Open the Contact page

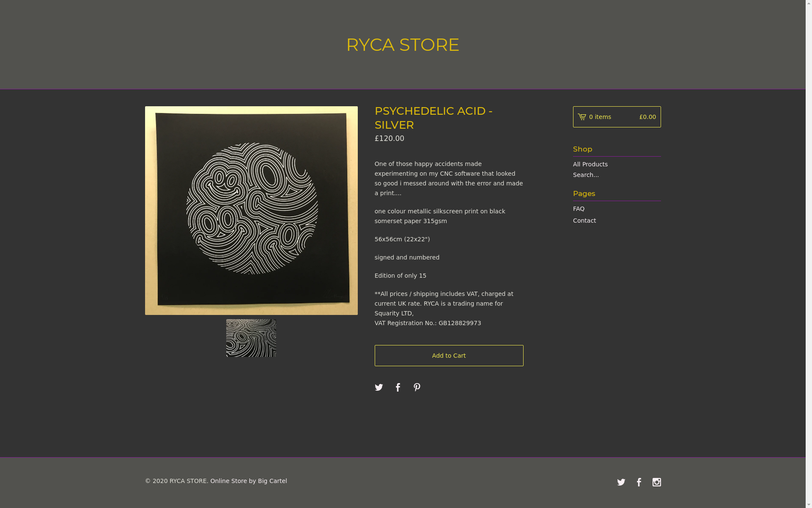click(x=584, y=221)
